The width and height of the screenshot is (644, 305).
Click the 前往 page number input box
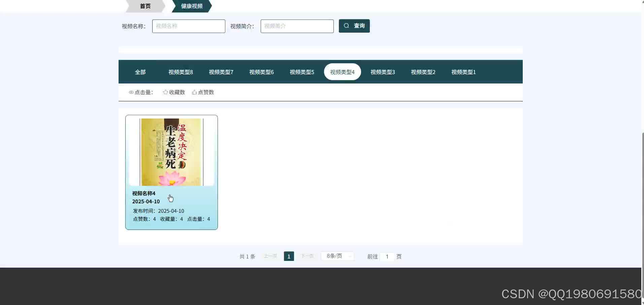click(x=387, y=256)
